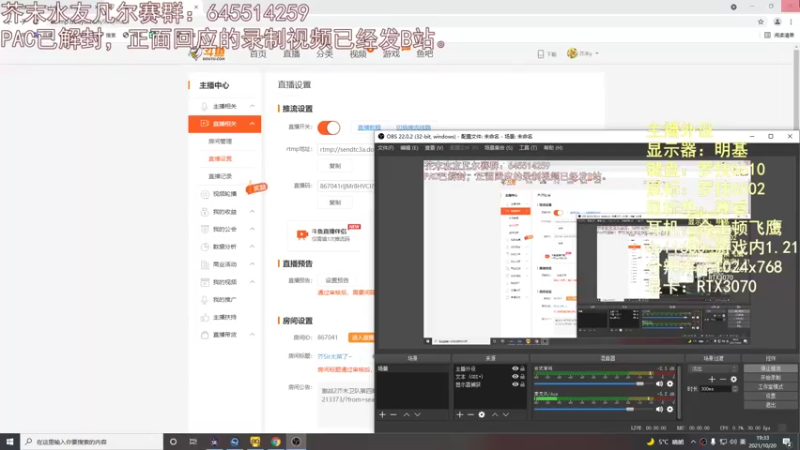Hide the 显示器捕获 source via eye icon
This screenshot has height=450, width=800.
coord(515,384)
